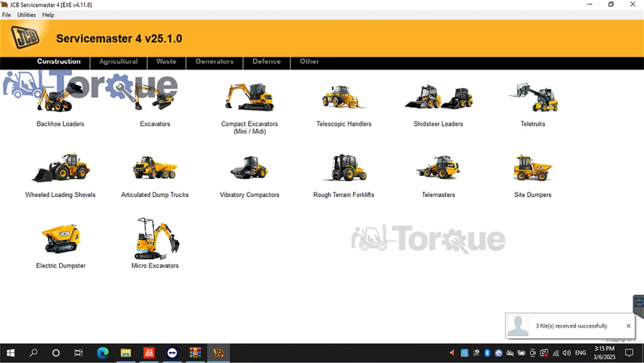This screenshot has height=363, width=644.
Task: Switch to the Construction tab
Action: coord(59,61)
